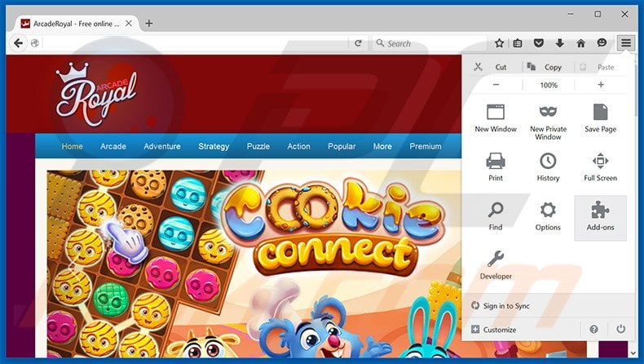Open the Firefox hamburger menu button
644x364 pixels.
pyautogui.click(x=625, y=42)
